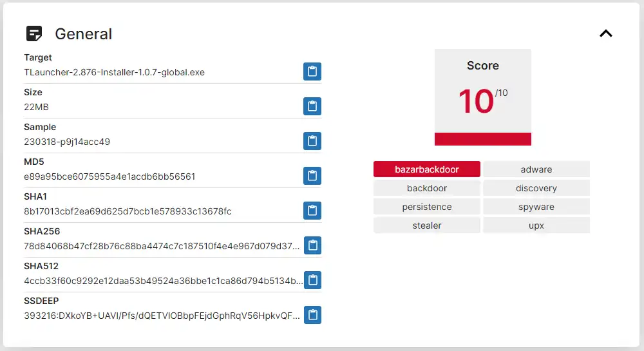Copy the SHA512 hash to clipboard
This screenshot has width=644, height=351.
coord(312,280)
